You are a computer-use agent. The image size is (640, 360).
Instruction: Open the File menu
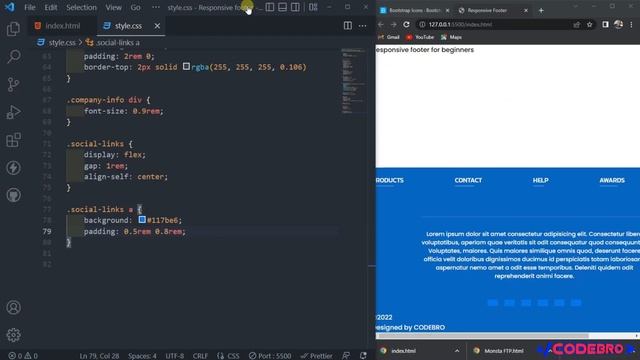(30, 7)
